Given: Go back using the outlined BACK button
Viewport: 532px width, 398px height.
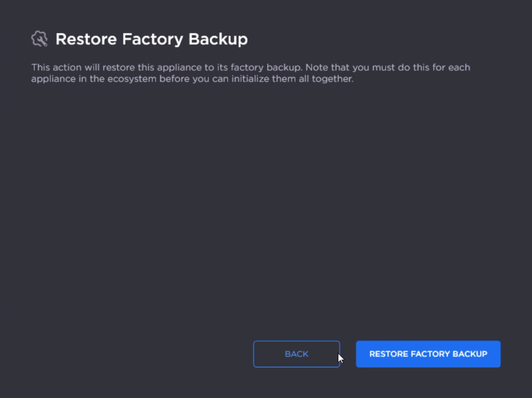Looking at the screenshot, I should [x=296, y=354].
